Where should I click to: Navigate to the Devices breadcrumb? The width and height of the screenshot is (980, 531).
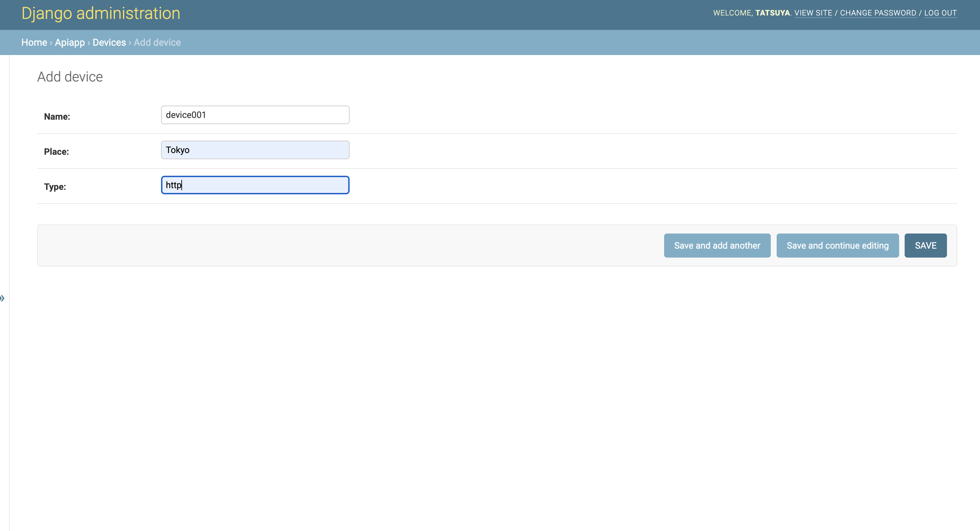(x=109, y=42)
